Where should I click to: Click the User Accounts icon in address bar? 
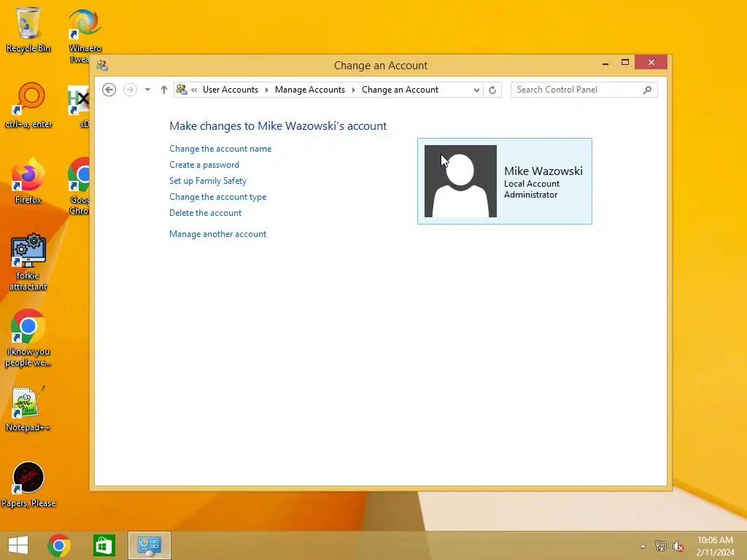click(x=182, y=89)
